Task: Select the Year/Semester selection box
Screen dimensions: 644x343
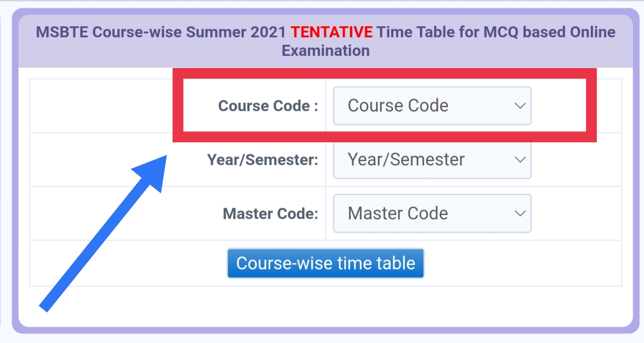Action: tap(432, 160)
